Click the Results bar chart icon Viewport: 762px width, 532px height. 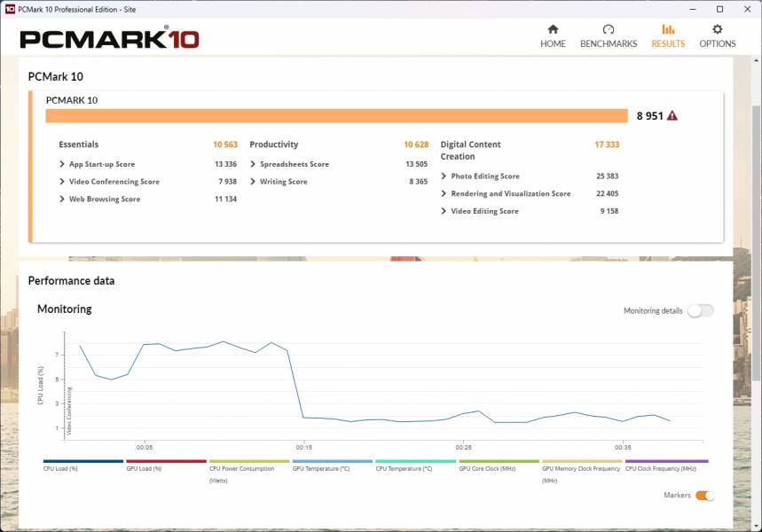pos(668,29)
